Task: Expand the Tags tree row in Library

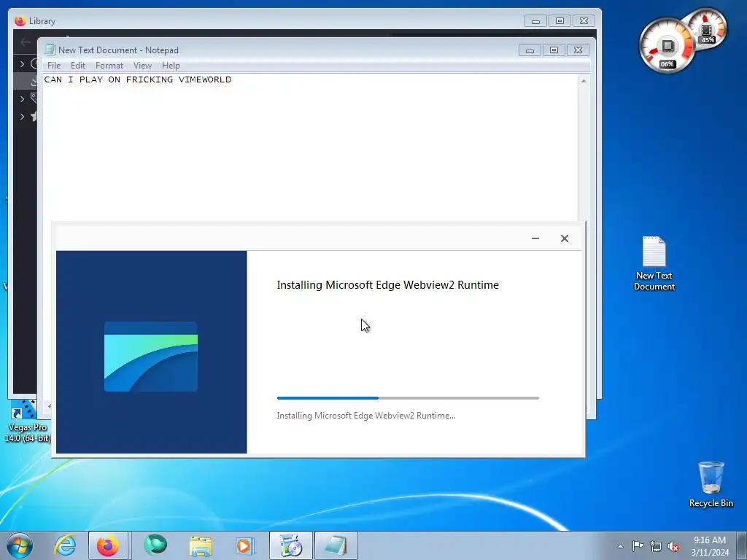Action: 22,98
